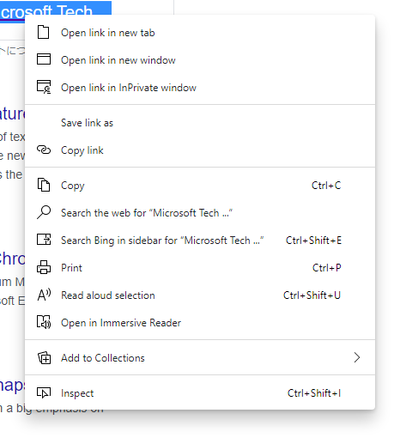Click the InPrivate window icon
This screenshot has height=445, width=400.
point(44,87)
